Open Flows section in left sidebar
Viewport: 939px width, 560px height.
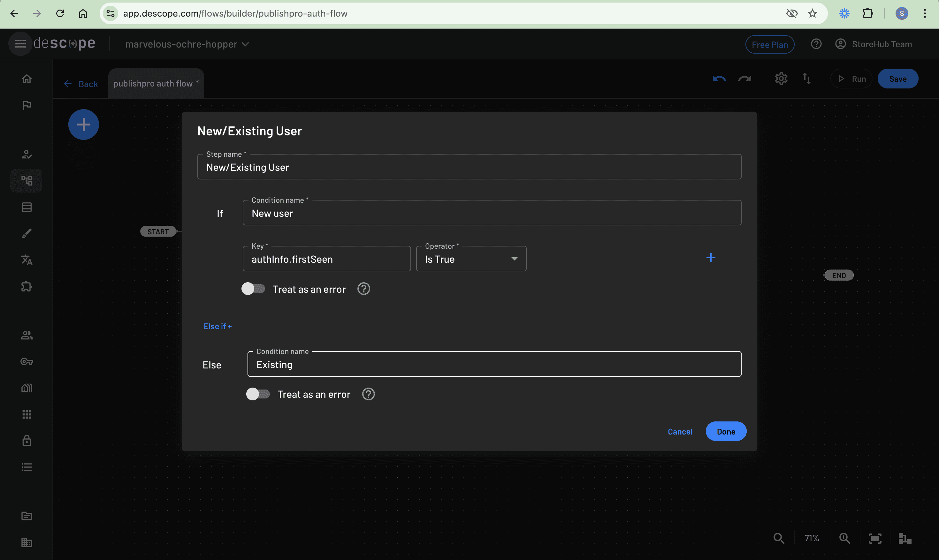click(x=27, y=181)
